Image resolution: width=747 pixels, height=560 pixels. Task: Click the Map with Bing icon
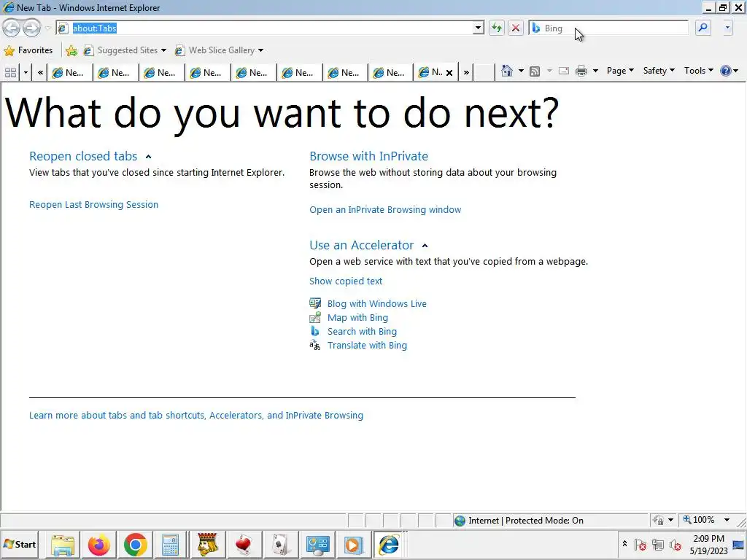click(x=315, y=317)
